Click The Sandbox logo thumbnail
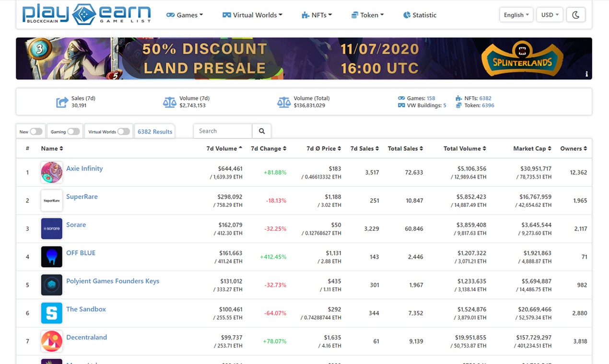Viewport: 609px width, 364px height. 52,313
